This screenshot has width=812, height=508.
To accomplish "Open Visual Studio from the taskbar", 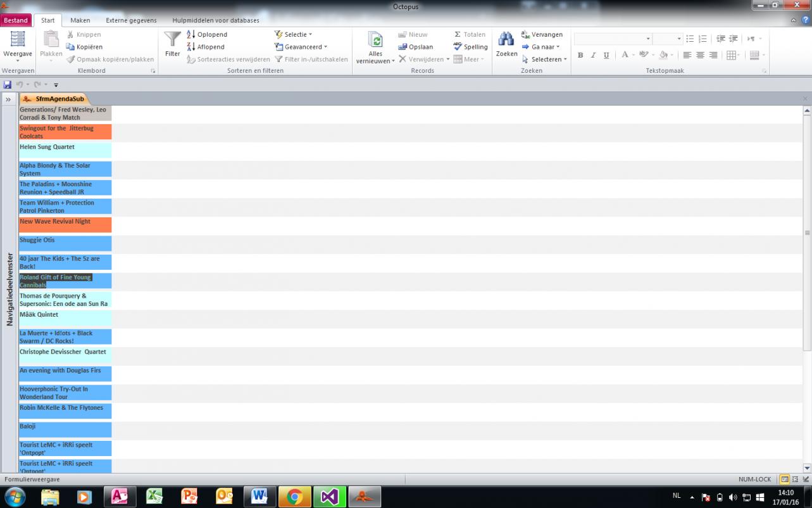I will [329, 497].
